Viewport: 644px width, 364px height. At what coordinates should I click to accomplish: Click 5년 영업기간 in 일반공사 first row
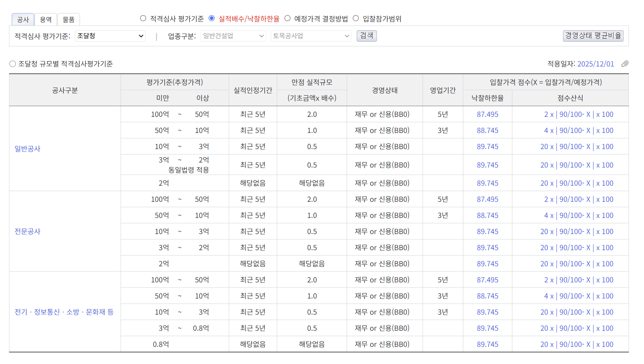[x=443, y=115]
